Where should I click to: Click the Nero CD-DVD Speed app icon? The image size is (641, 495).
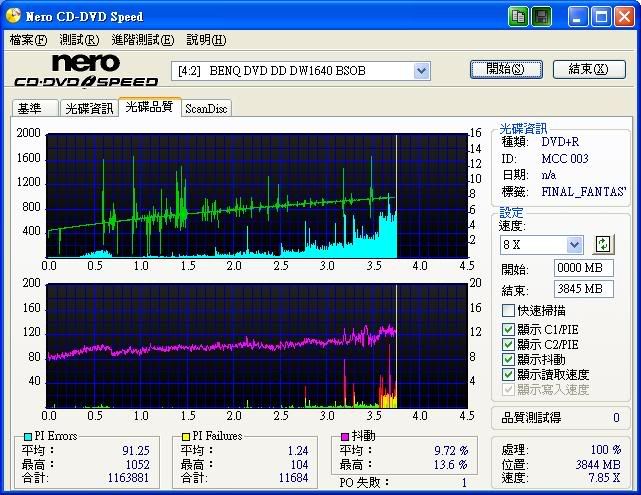click(13, 16)
